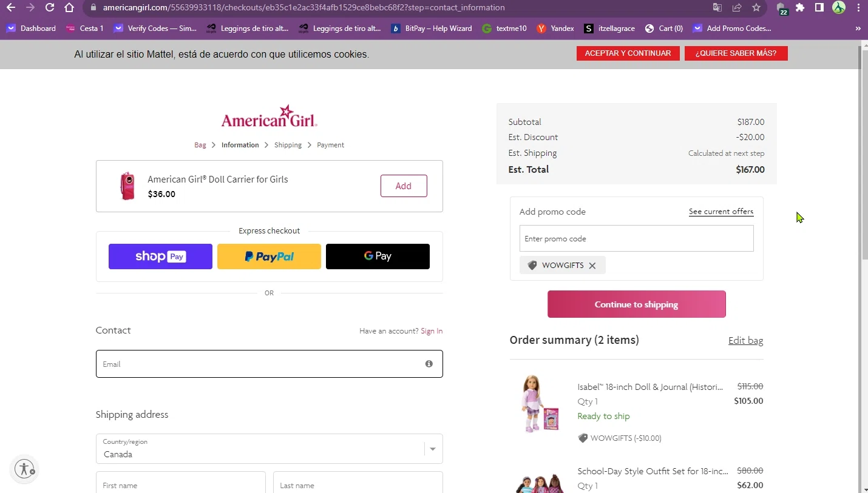
Task: Click the translate page icon in address bar
Action: (x=717, y=8)
